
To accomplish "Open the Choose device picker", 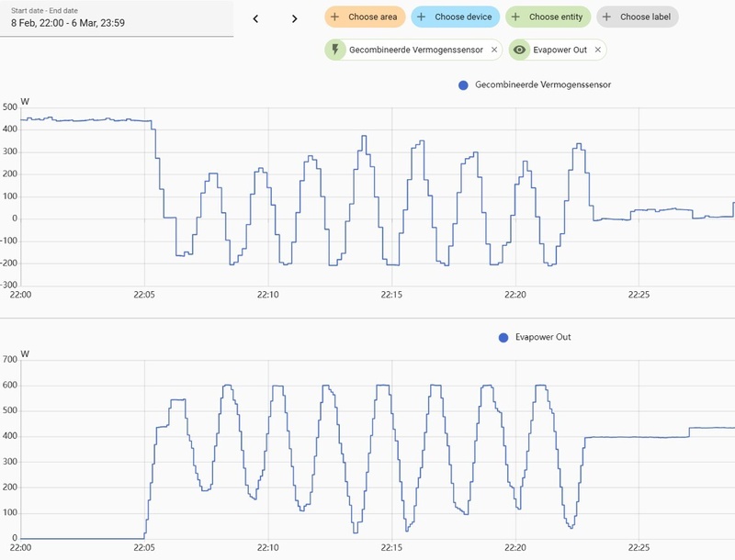I will pyautogui.click(x=455, y=17).
